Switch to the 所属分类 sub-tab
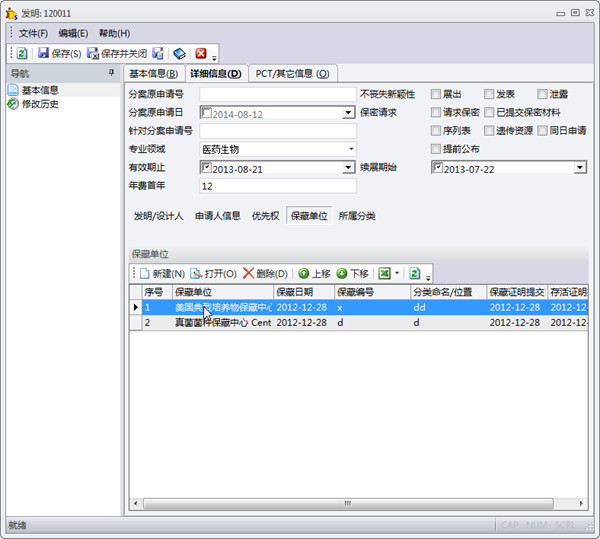The width and height of the screenshot is (600, 539). 357,216
